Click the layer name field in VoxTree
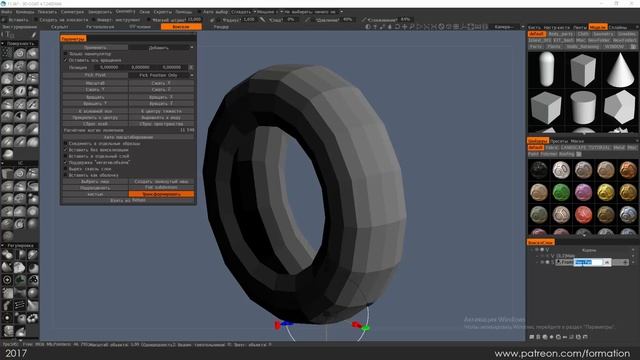 pyautogui.click(x=587, y=262)
